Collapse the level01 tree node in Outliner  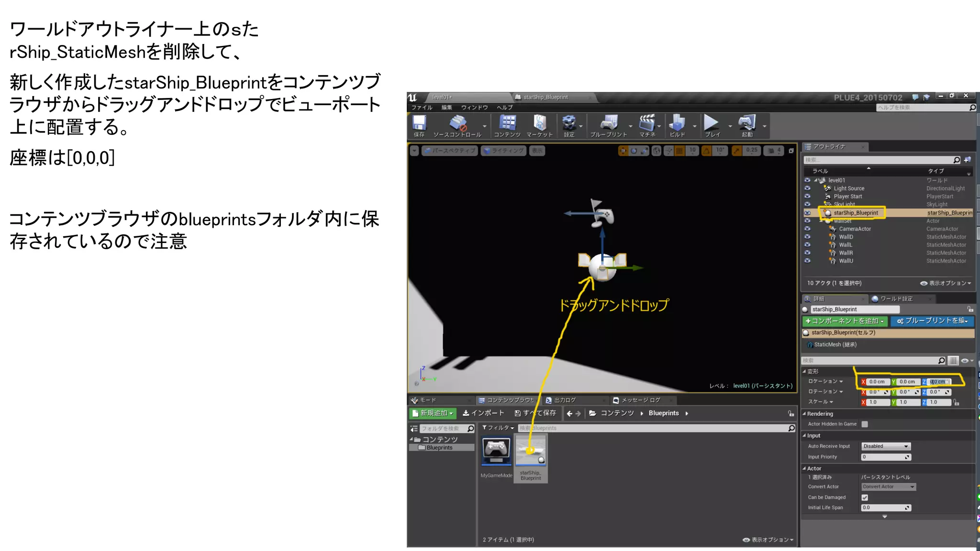tap(816, 180)
